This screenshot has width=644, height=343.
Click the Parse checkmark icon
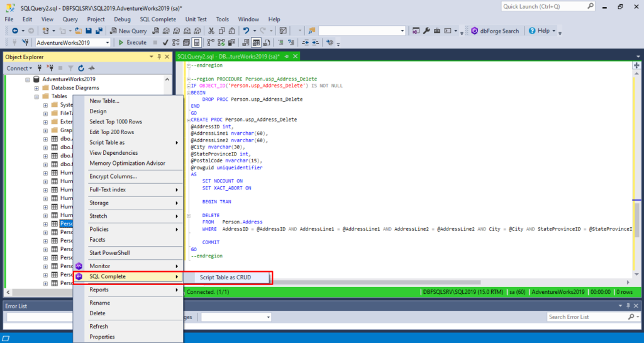tap(165, 42)
